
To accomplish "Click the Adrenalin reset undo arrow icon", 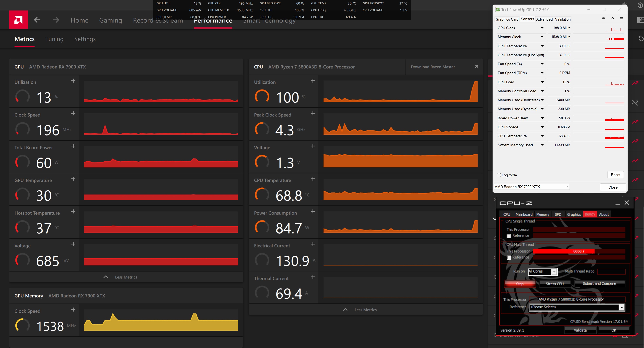I will 641,39.
